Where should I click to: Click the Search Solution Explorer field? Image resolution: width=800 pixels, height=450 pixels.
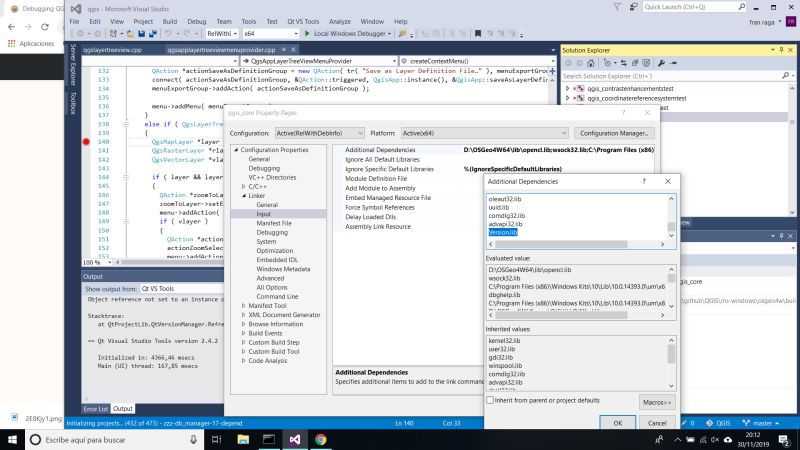(671, 76)
